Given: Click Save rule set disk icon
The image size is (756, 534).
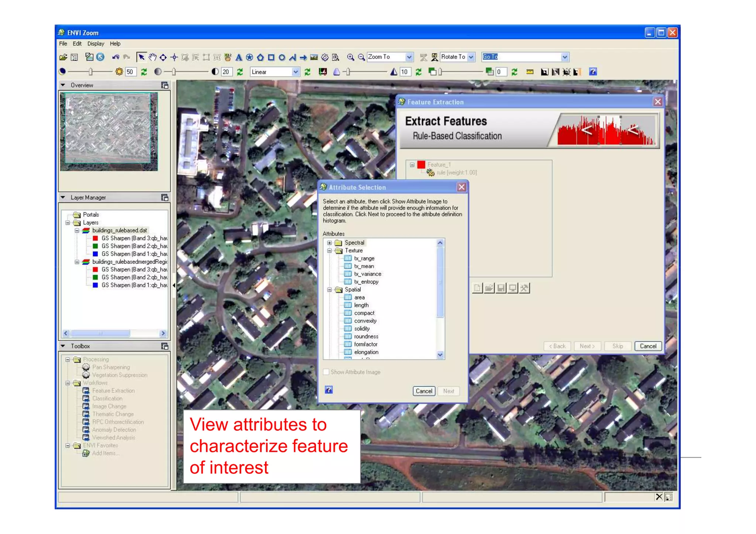Looking at the screenshot, I should point(501,288).
